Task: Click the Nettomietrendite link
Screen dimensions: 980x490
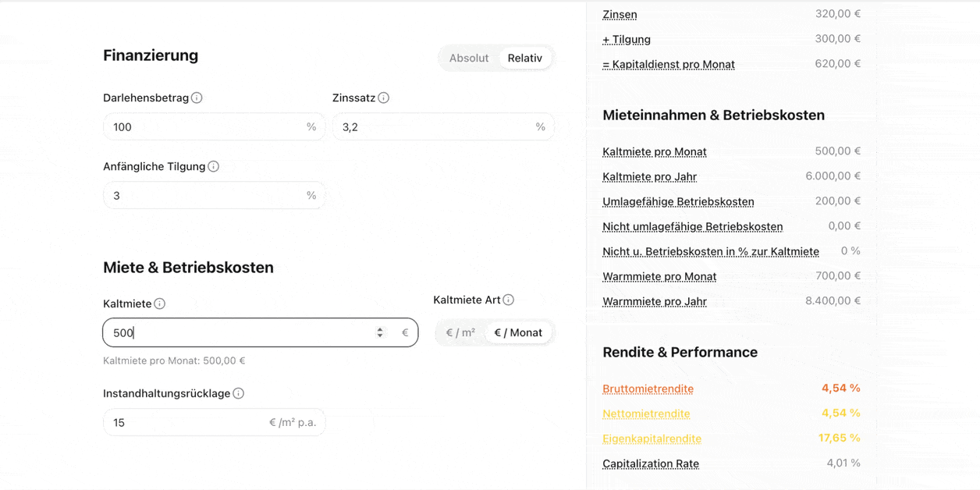Action: tap(646, 414)
